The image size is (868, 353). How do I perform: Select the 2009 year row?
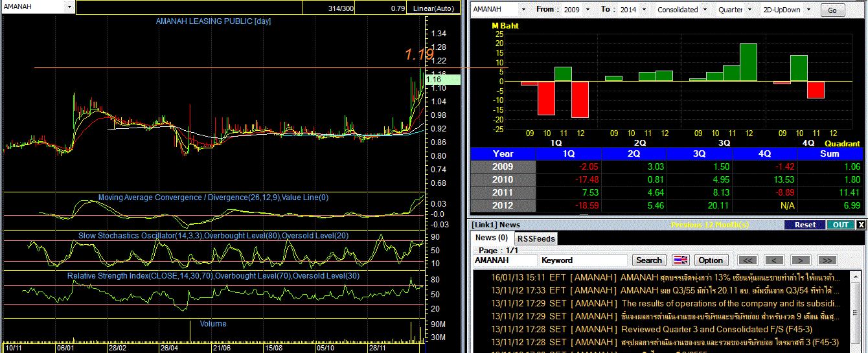(503, 166)
